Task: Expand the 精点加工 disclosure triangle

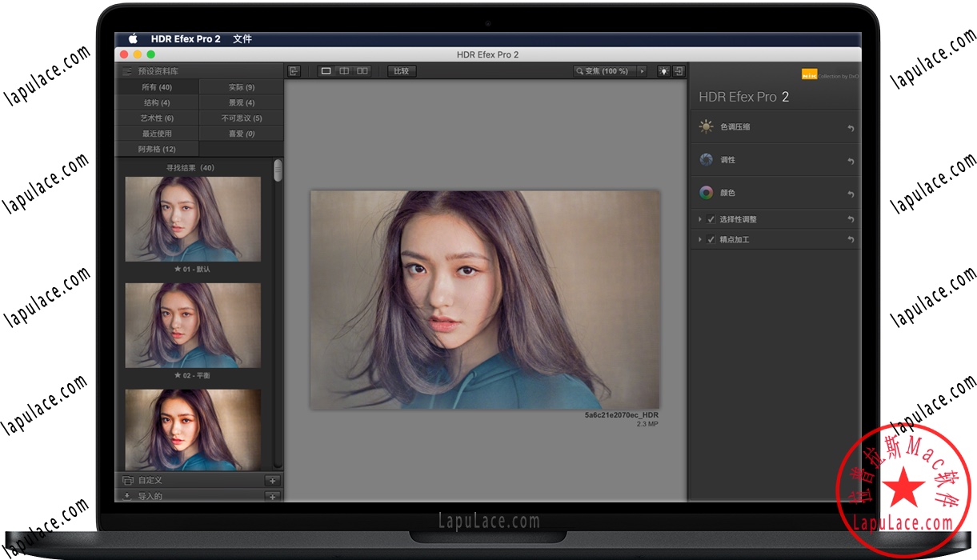Action: pos(699,239)
